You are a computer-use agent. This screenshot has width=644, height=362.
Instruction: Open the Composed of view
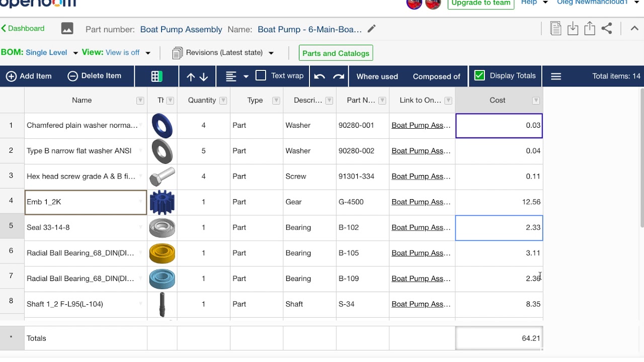[436, 76]
